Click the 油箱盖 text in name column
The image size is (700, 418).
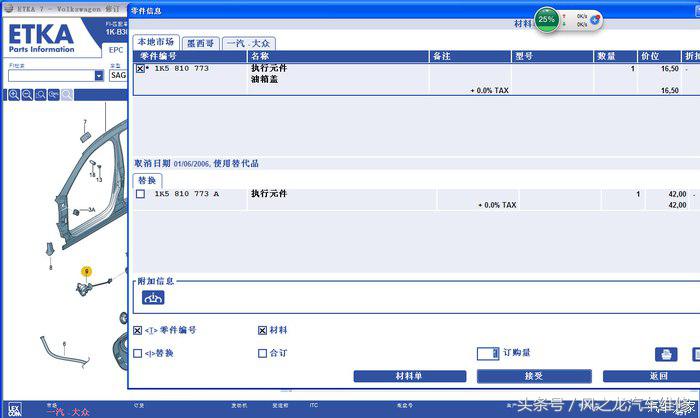pyautogui.click(x=264, y=79)
